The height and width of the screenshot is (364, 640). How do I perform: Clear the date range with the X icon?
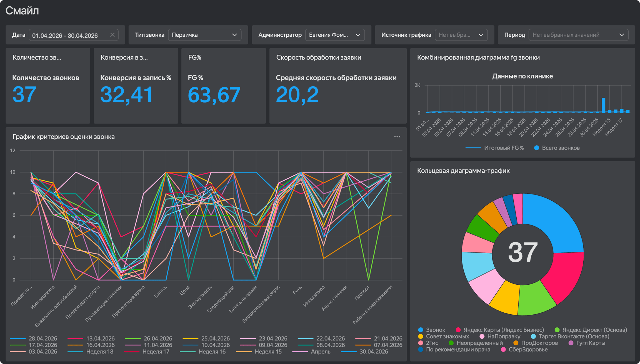[x=112, y=35]
